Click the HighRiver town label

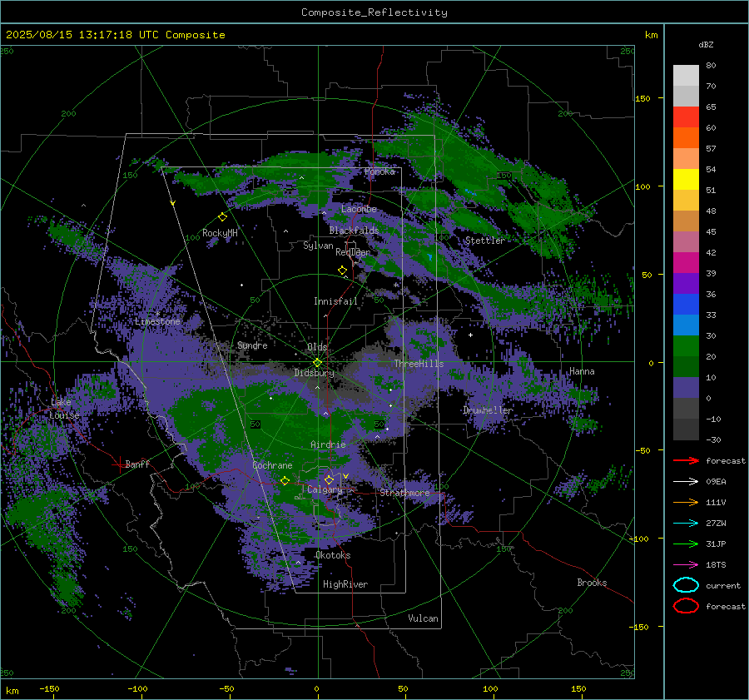point(345,584)
